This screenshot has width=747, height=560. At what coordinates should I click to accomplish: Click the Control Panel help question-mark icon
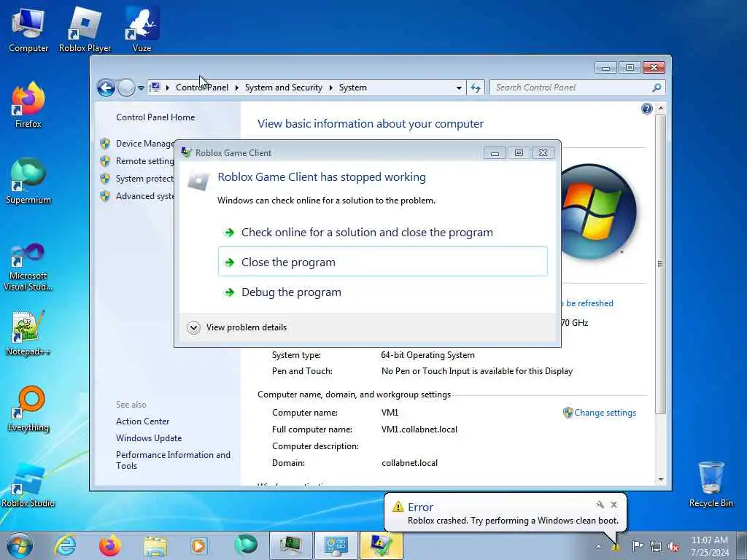(646, 109)
